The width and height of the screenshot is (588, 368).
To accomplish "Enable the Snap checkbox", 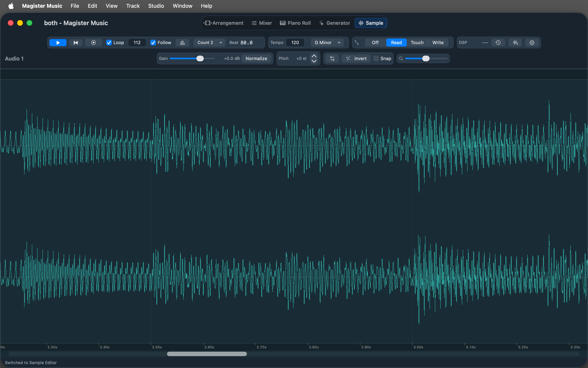I will click(376, 58).
